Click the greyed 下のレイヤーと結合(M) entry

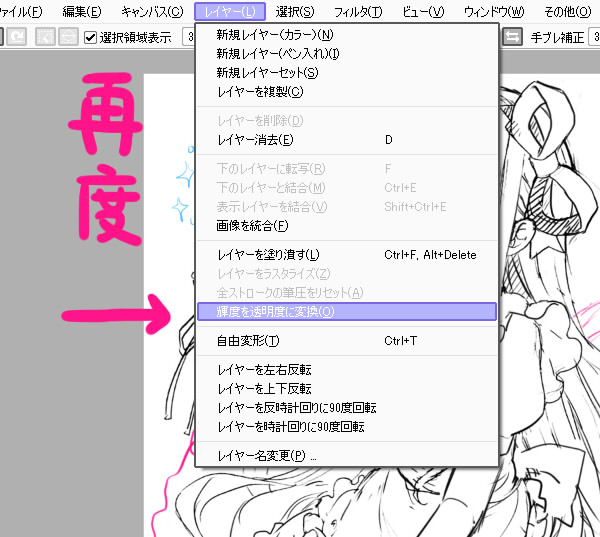pyautogui.click(x=347, y=188)
